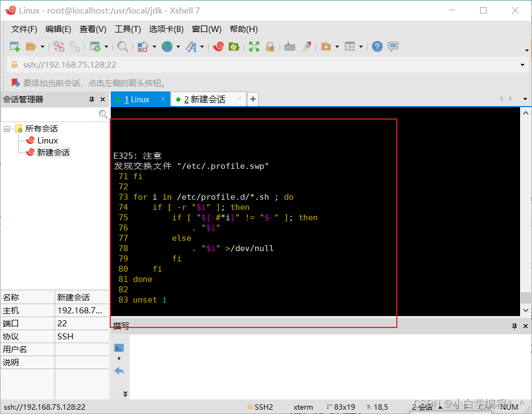Open the tab list dropdown arrow
The width and height of the screenshot is (532, 414).
(525, 99)
